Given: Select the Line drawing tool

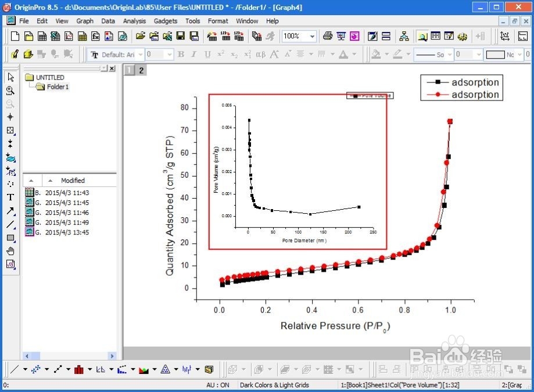Looking at the screenshot, I should click(10, 224).
